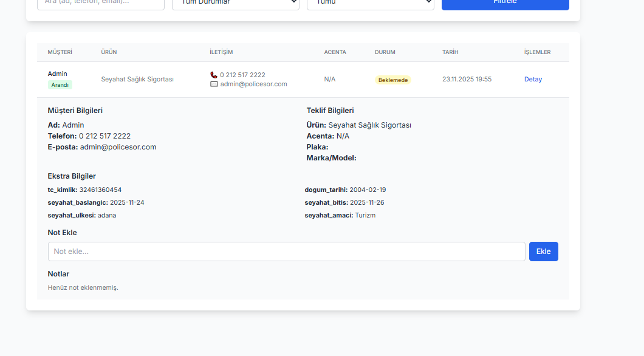Click the dogum_tarihi value 2004-02-19
This screenshot has width=644, height=356.
click(x=368, y=190)
